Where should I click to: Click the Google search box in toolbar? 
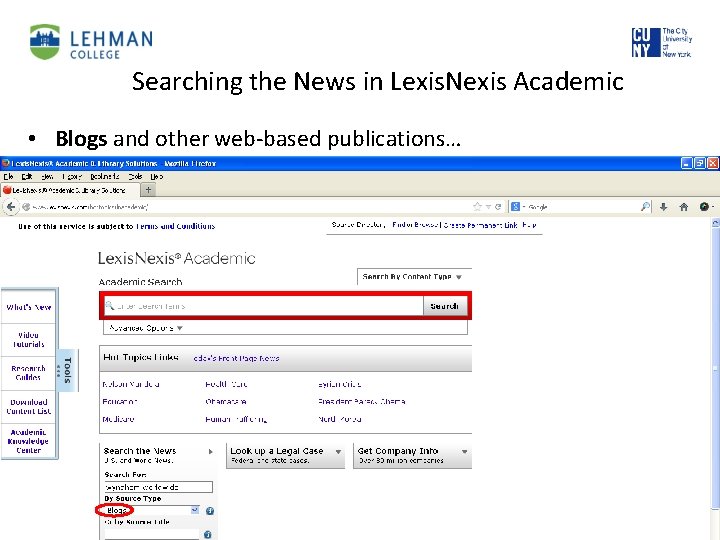(581, 207)
